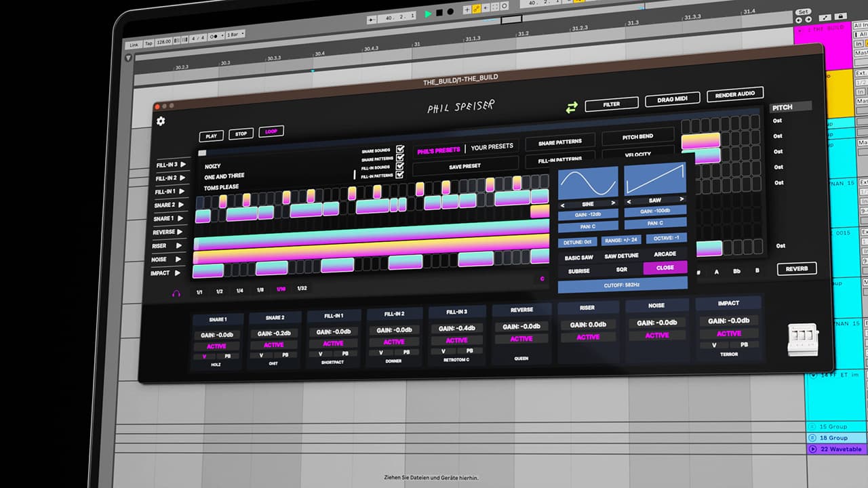Image resolution: width=868 pixels, height=488 pixels.
Task: Choose the SUBRISE synth preset
Action: pyautogui.click(x=578, y=271)
